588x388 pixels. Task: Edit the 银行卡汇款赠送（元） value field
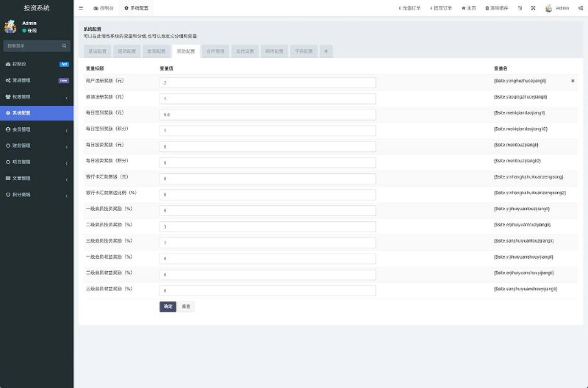tap(268, 179)
